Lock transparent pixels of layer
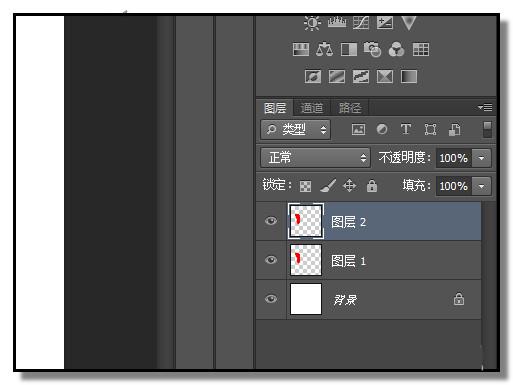The image size is (513, 385). point(305,186)
